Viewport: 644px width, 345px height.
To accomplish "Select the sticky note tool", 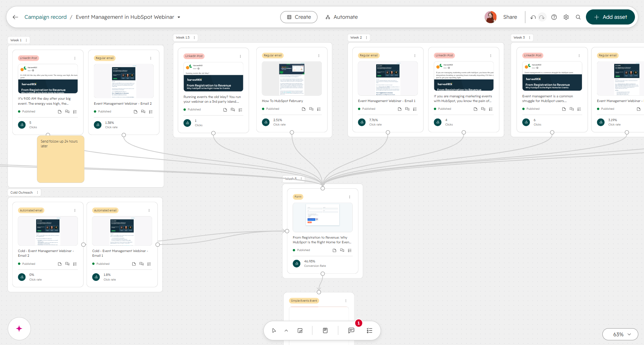I will point(300,331).
